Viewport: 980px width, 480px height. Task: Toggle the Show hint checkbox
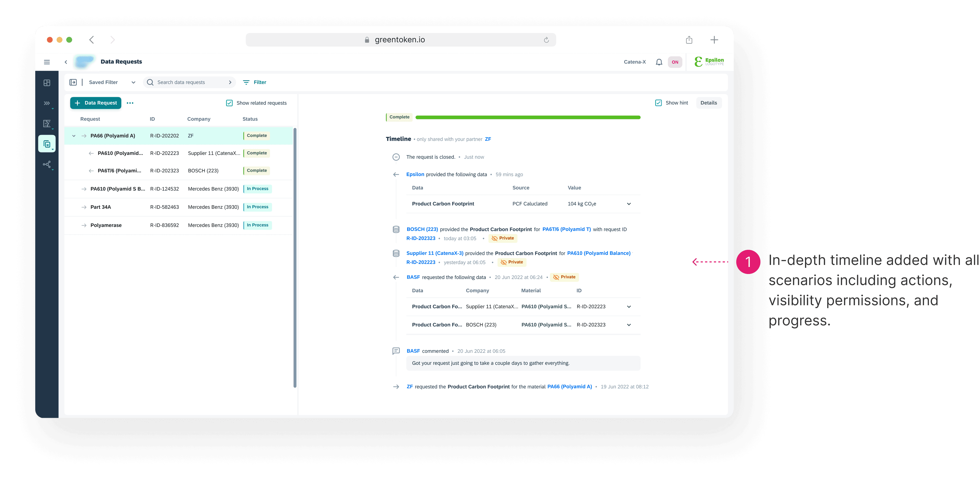tap(658, 103)
